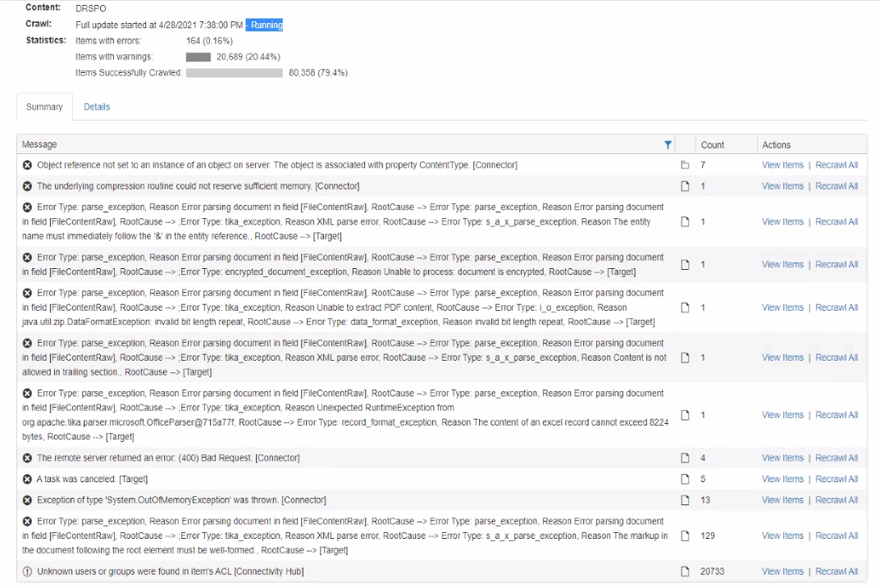Click the document icon in the Bad Request row
Viewport: 880px width, 588px height.
(685, 458)
